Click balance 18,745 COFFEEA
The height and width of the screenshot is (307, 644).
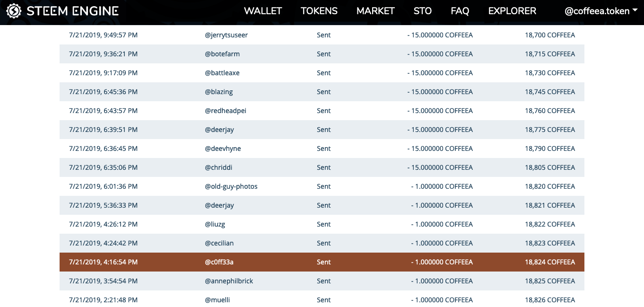[x=550, y=92]
